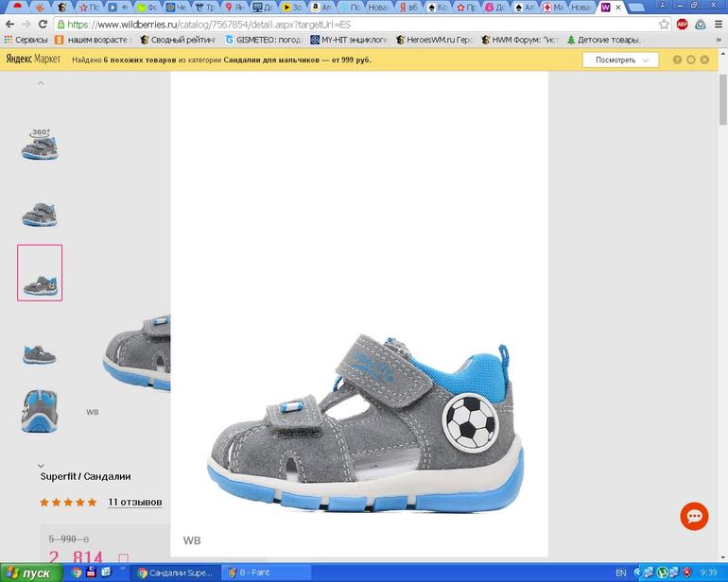Viewport: 728px width, 582px height.
Task: Close the Yandex Market notification bar
Action: pos(705,60)
